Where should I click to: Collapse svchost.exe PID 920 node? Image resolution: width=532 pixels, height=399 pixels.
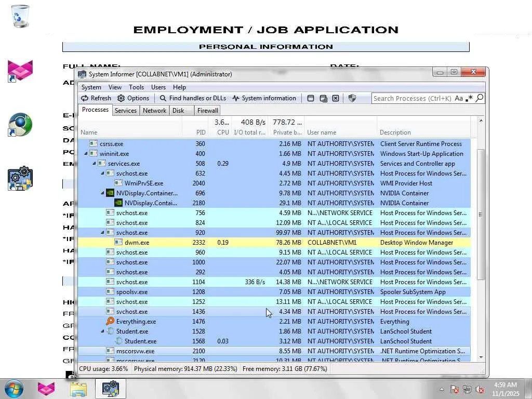click(x=102, y=233)
